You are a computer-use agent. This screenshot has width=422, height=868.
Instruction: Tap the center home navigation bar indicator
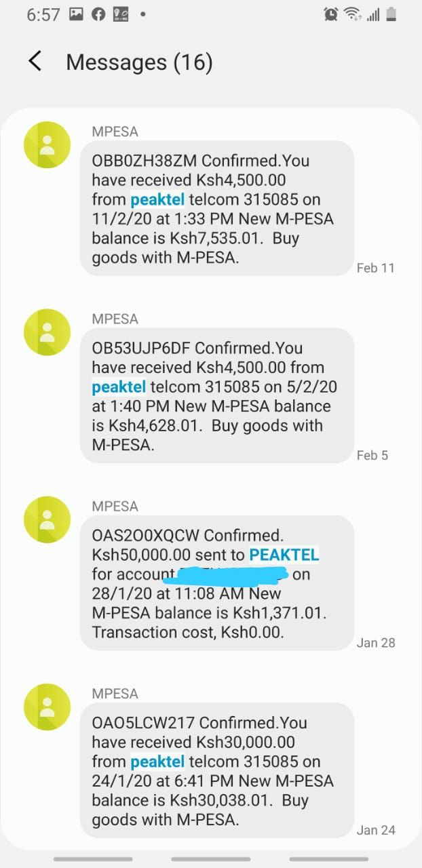pyautogui.click(x=211, y=859)
